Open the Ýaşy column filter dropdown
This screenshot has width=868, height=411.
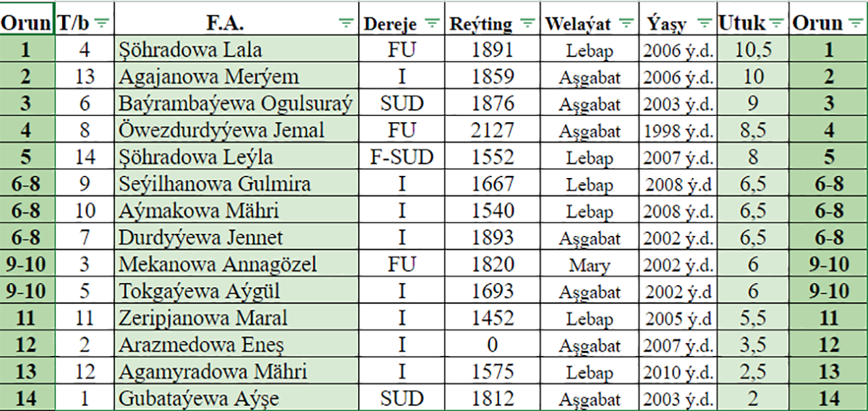[x=704, y=24]
